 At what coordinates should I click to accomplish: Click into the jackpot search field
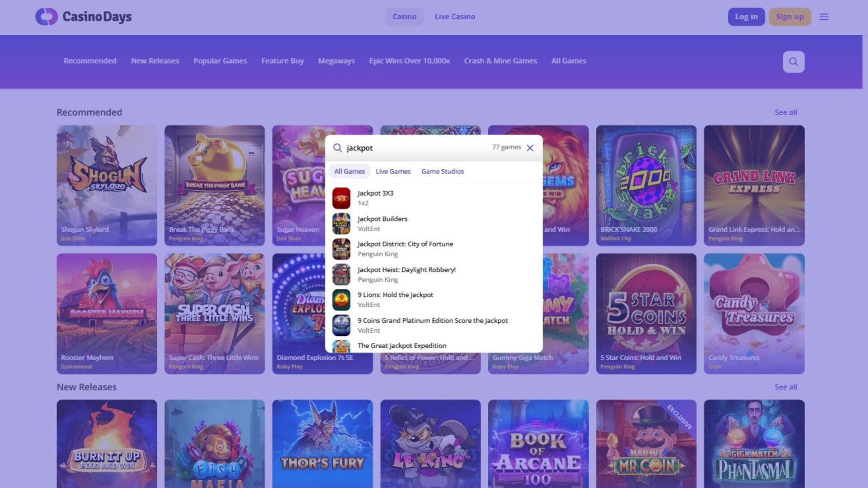point(416,148)
